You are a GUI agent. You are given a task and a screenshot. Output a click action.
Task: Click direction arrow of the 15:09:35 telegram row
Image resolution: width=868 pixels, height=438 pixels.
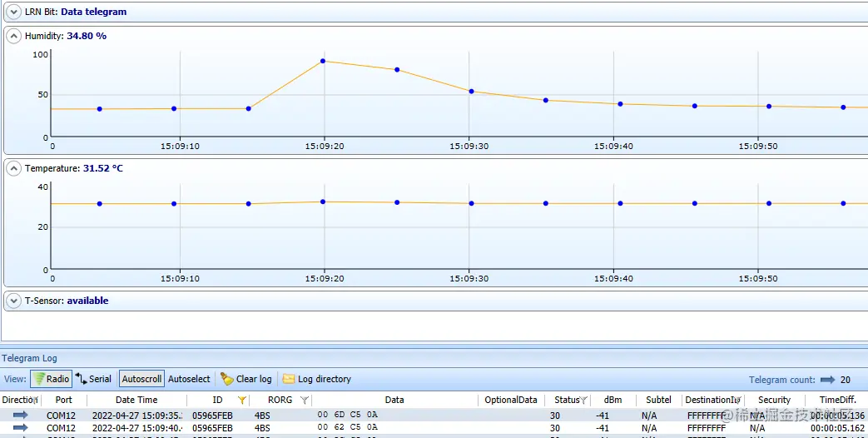pyautogui.click(x=21, y=415)
